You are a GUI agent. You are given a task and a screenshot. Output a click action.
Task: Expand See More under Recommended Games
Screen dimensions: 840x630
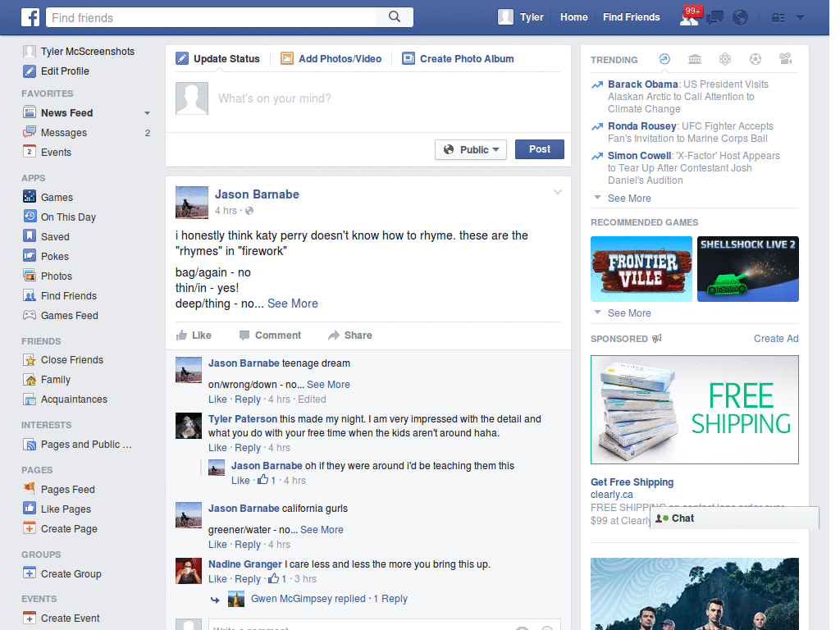(x=629, y=313)
